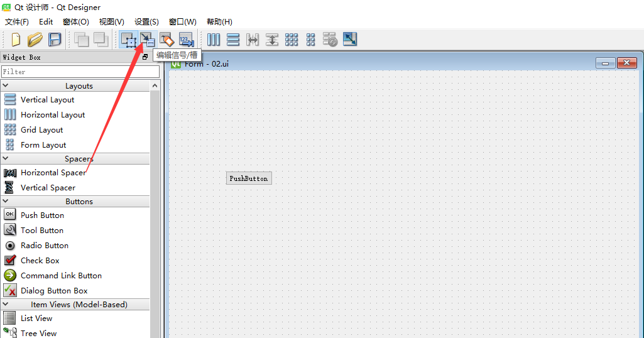
Task: Apply Lay Out Horizontally from toolbar
Action: click(x=214, y=40)
